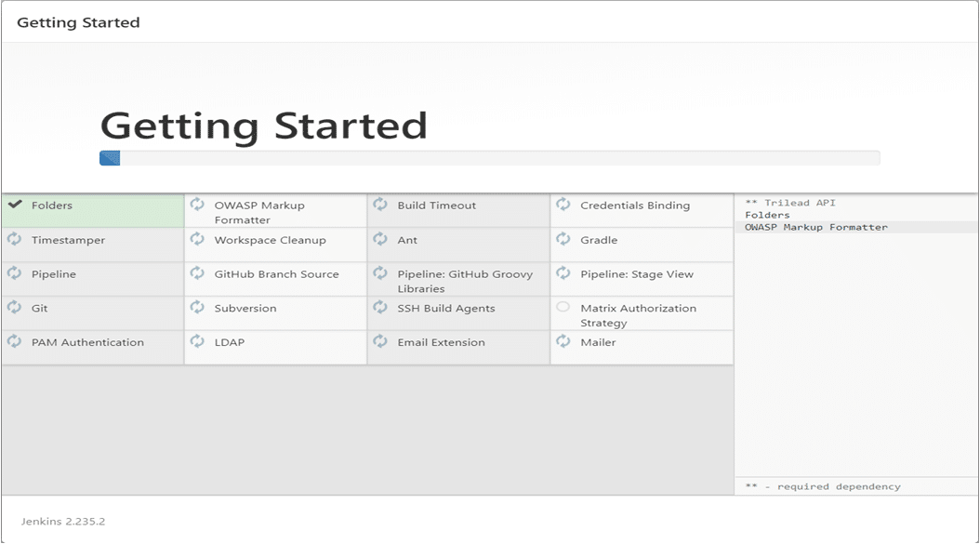Click the "Subversion" plugin name
The image size is (980, 544).
coord(245,309)
